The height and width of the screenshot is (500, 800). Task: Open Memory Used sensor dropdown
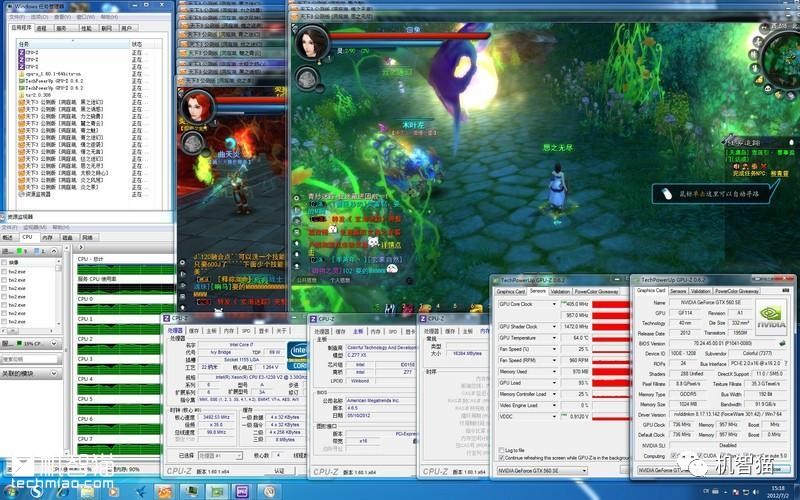point(554,371)
